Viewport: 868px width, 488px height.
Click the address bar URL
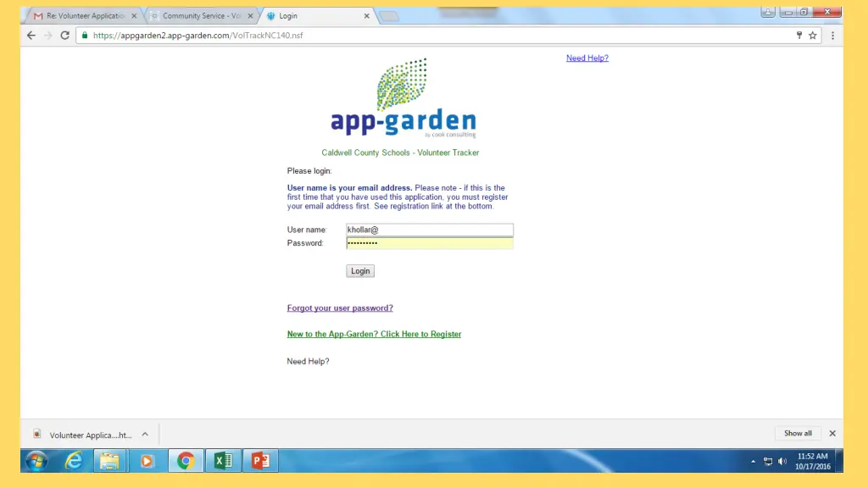click(198, 36)
